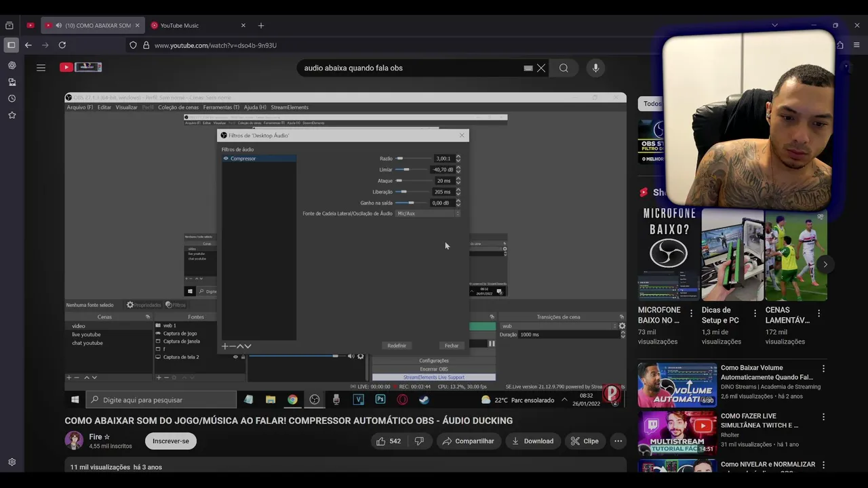Adjust the Liberação release slider

412,192
